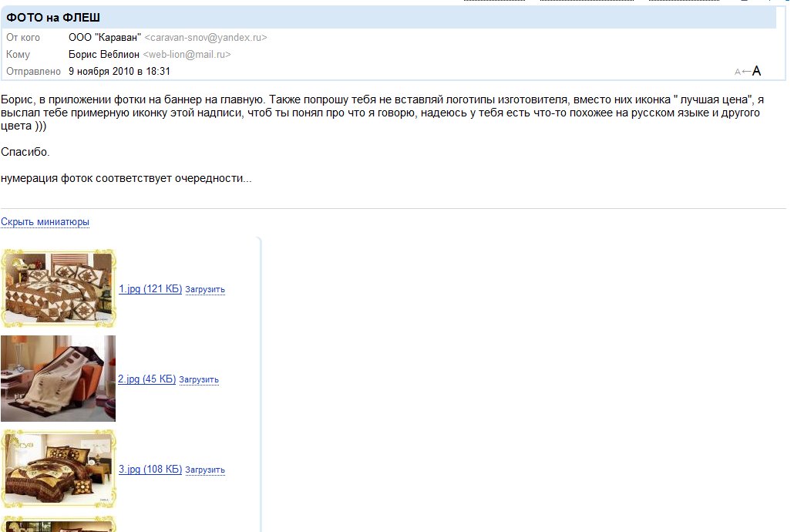
Task: Select sender email caravan-snov@yandex.ru
Action: click(206, 38)
